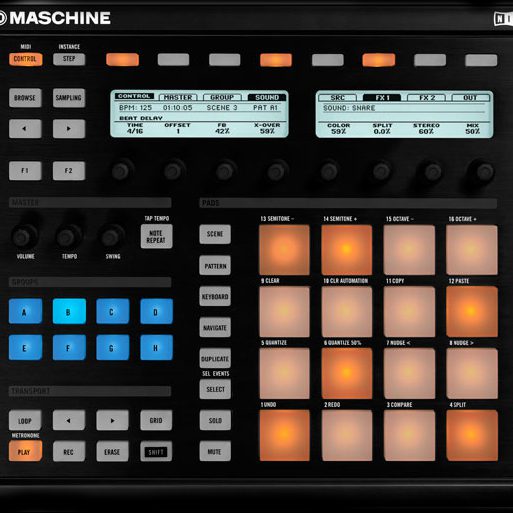Select group H pad
The height and width of the screenshot is (513, 513).
156,348
